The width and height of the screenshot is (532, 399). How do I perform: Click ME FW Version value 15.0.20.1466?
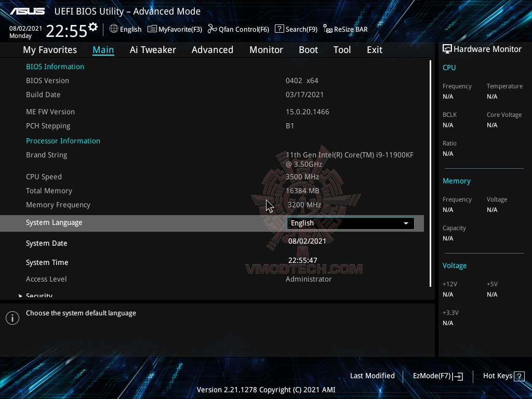pyautogui.click(x=308, y=112)
